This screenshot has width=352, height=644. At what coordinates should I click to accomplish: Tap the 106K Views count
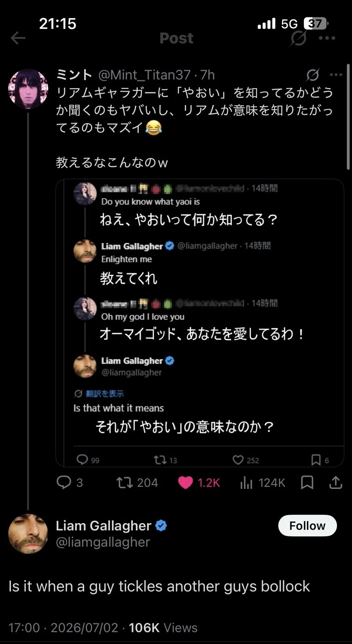[163, 627]
